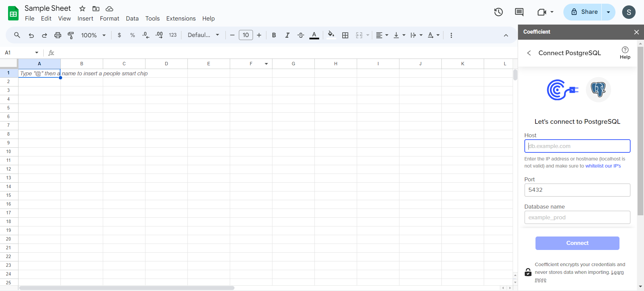This screenshot has width=644, height=291.
Task: Open text color picker
Action: pos(314,35)
